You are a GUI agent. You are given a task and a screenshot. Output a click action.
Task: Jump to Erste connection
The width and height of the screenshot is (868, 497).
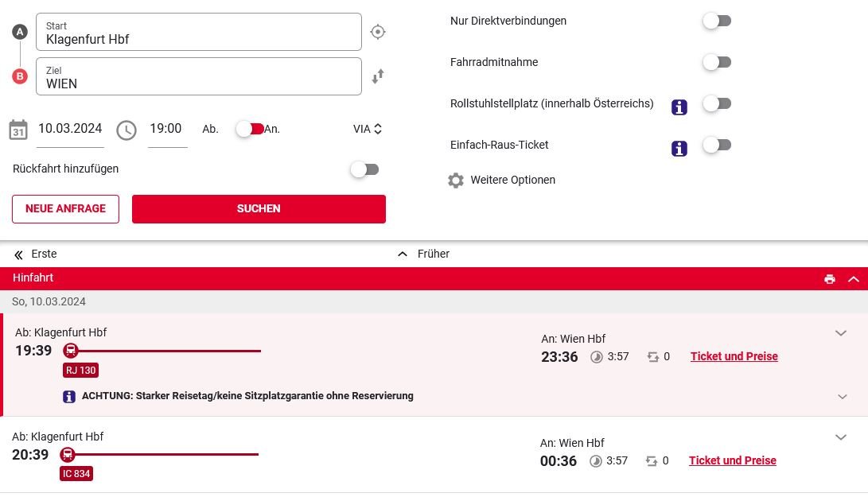point(35,254)
